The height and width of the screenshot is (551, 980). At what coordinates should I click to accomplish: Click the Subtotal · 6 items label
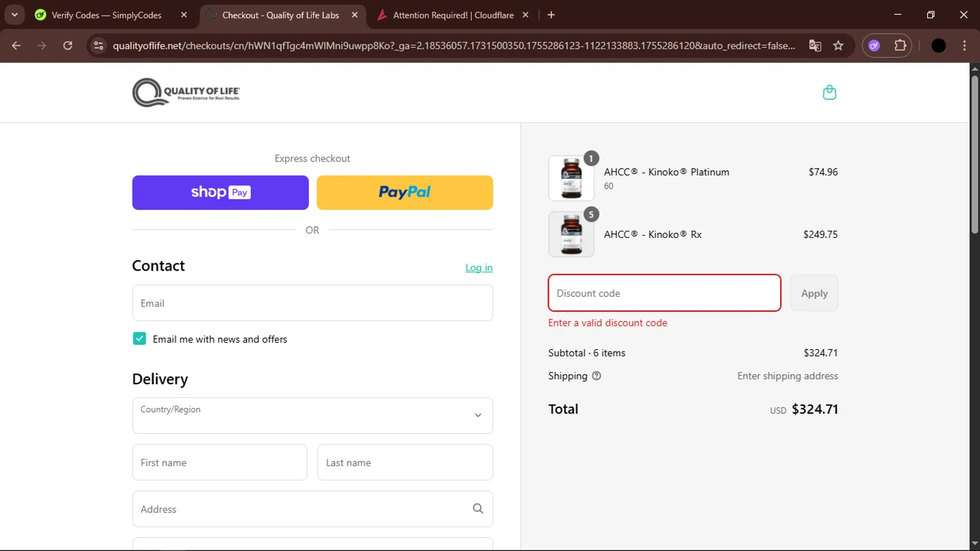(587, 353)
